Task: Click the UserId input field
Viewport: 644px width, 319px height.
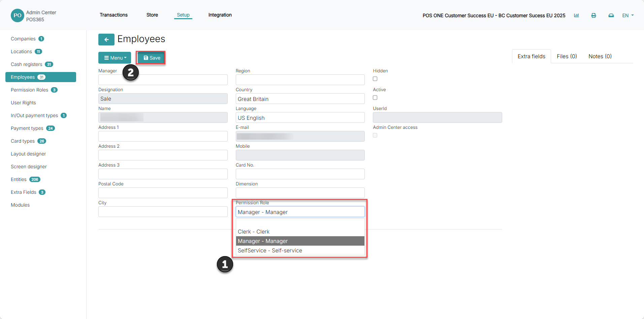Action: tap(438, 117)
